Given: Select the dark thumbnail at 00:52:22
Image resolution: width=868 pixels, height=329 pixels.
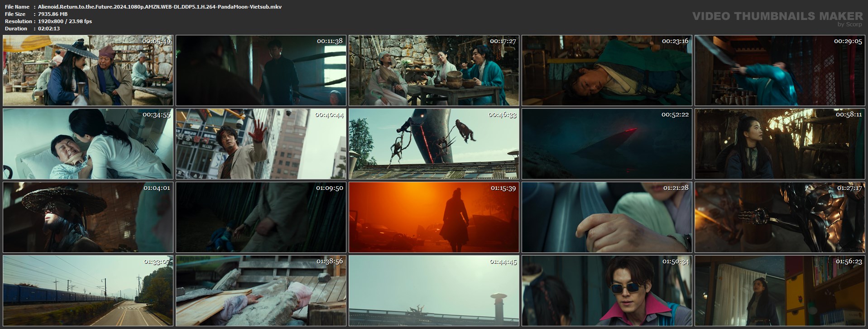Looking at the screenshot, I should (607, 144).
